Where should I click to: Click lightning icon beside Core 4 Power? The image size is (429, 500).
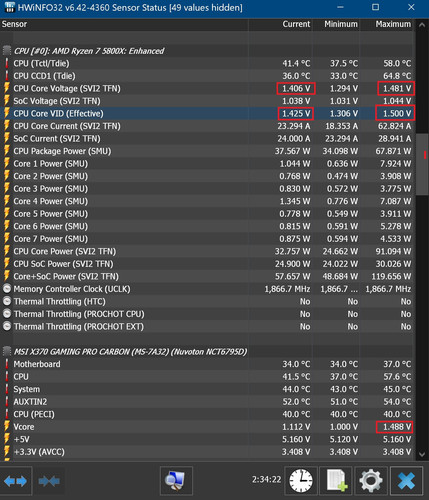pos(7,201)
